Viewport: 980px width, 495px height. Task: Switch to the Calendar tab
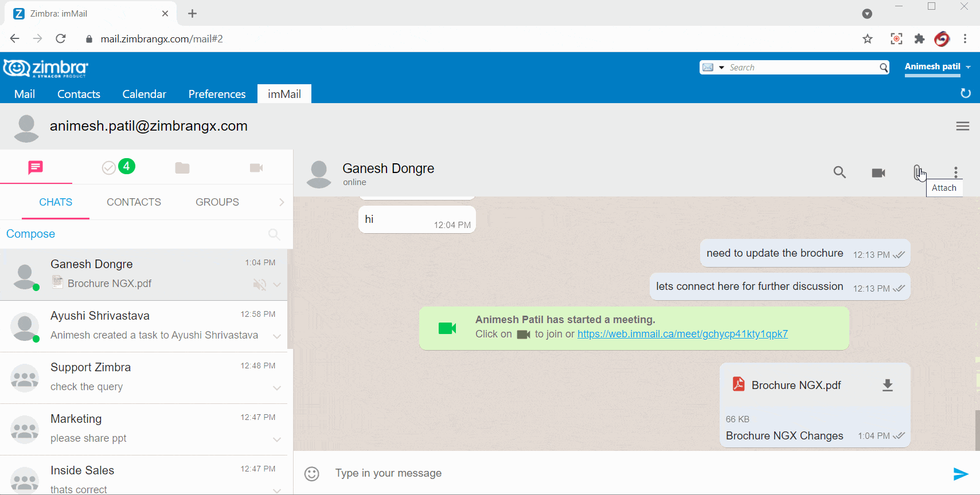tap(144, 94)
